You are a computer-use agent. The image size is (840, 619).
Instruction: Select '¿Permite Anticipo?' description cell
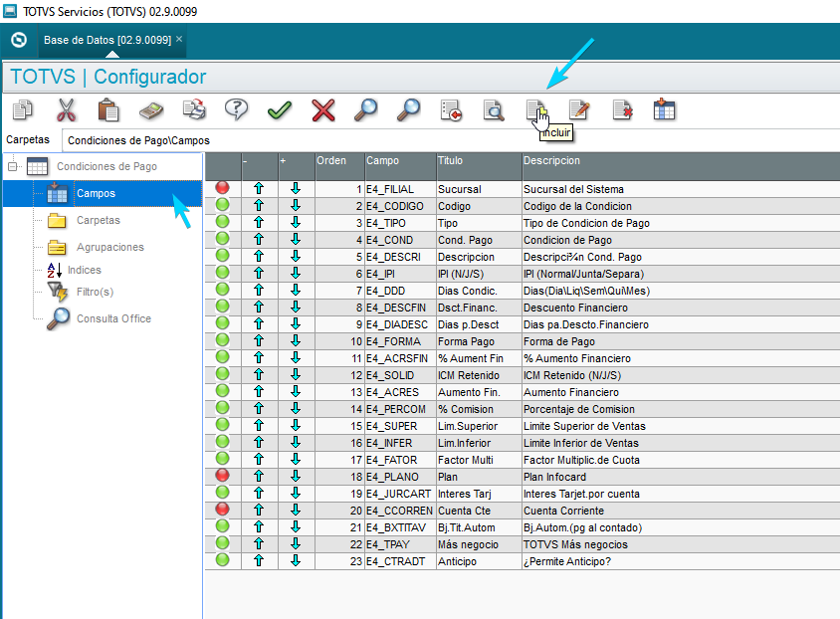681,561
